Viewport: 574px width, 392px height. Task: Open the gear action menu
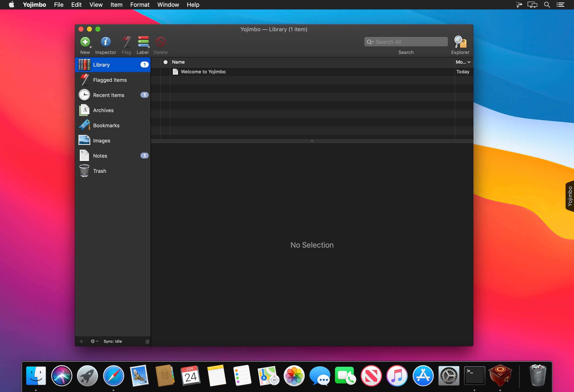[x=94, y=341]
